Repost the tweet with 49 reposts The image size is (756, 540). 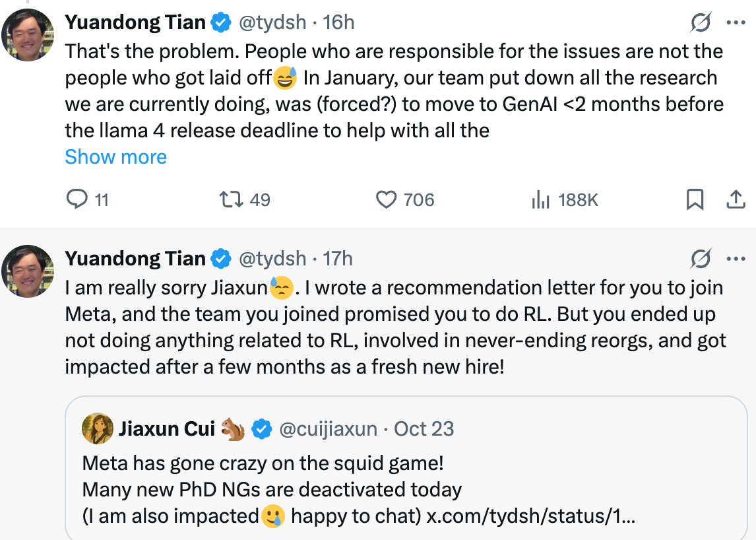(232, 199)
